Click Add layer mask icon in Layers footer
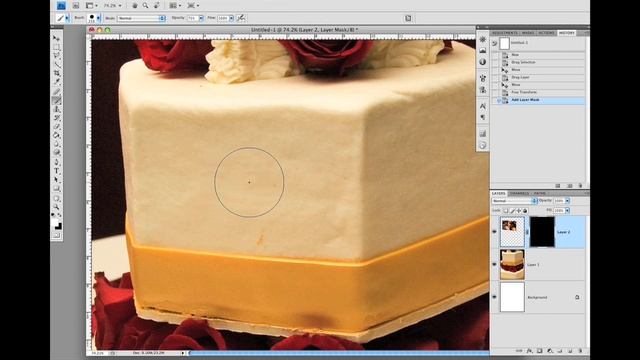This screenshot has height=360, width=640. coord(539,351)
